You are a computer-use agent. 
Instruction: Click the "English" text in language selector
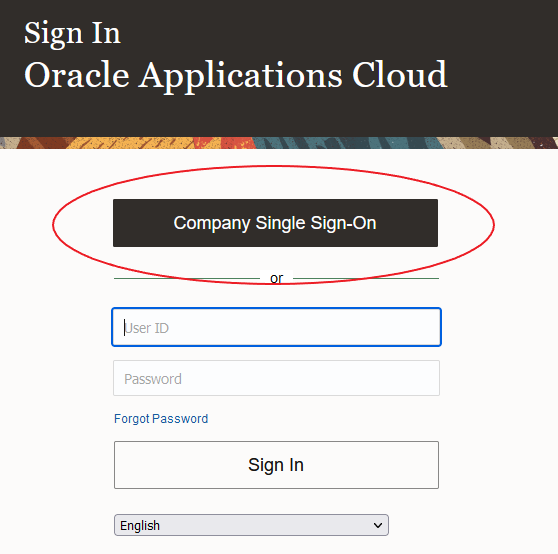[x=140, y=526]
